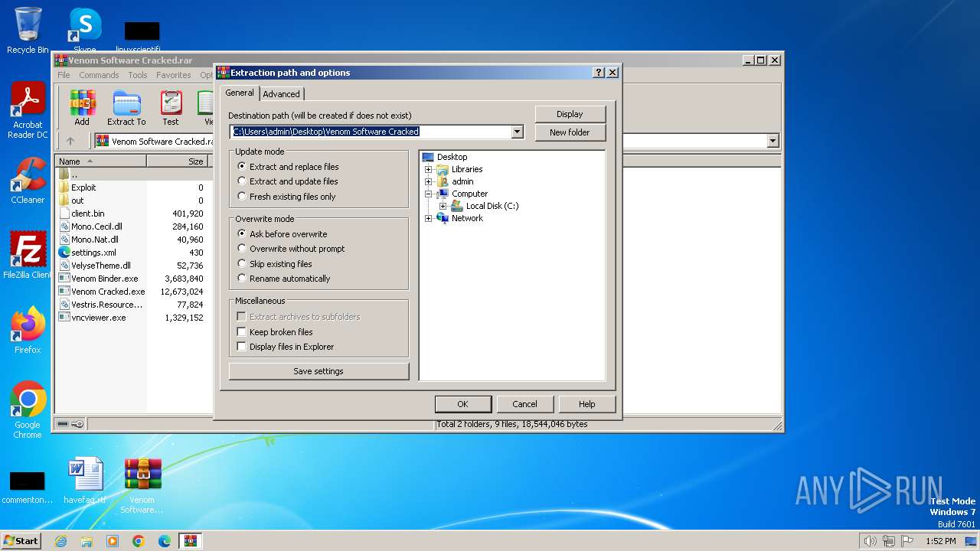Click the destination path input field
The width and height of the screenshot is (980, 551).
click(x=371, y=132)
